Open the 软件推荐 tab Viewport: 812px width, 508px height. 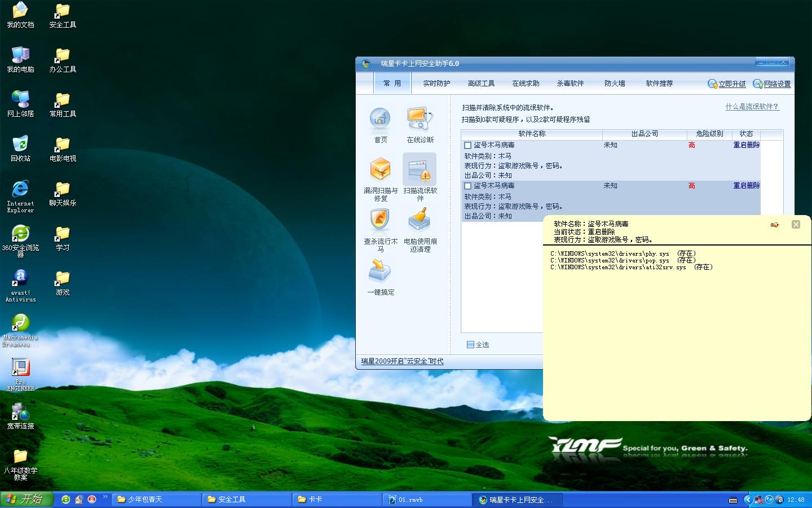pyautogui.click(x=659, y=84)
